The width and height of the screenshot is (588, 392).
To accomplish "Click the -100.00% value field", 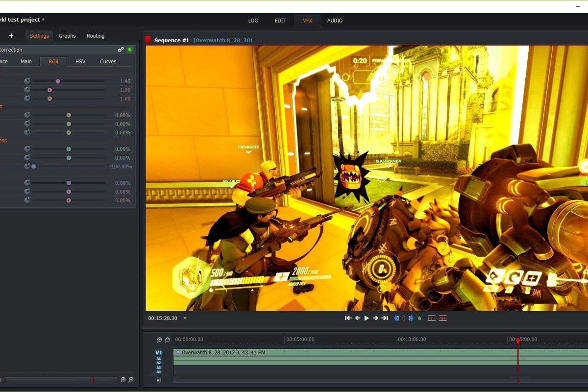I will 120,167.
